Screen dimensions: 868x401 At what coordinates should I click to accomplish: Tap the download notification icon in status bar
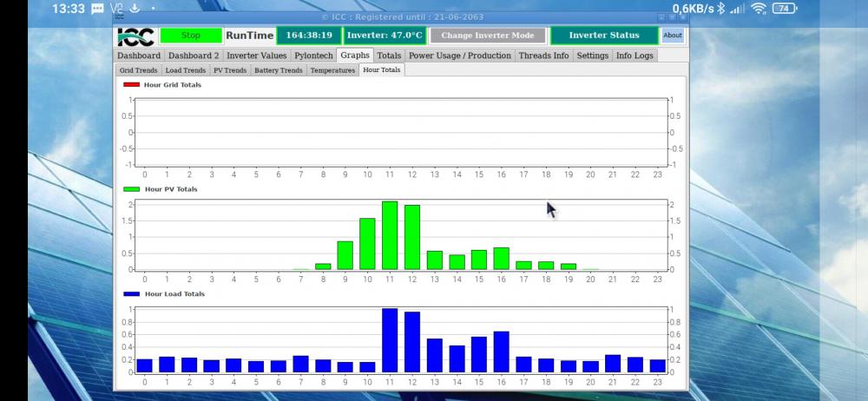tap(135, 9)
